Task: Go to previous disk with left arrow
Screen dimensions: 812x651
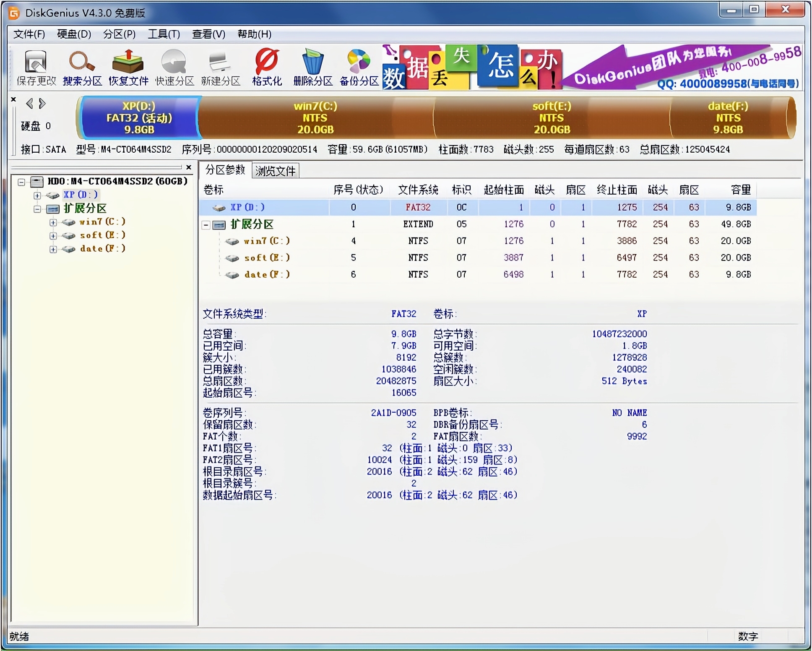Action: 29,103
